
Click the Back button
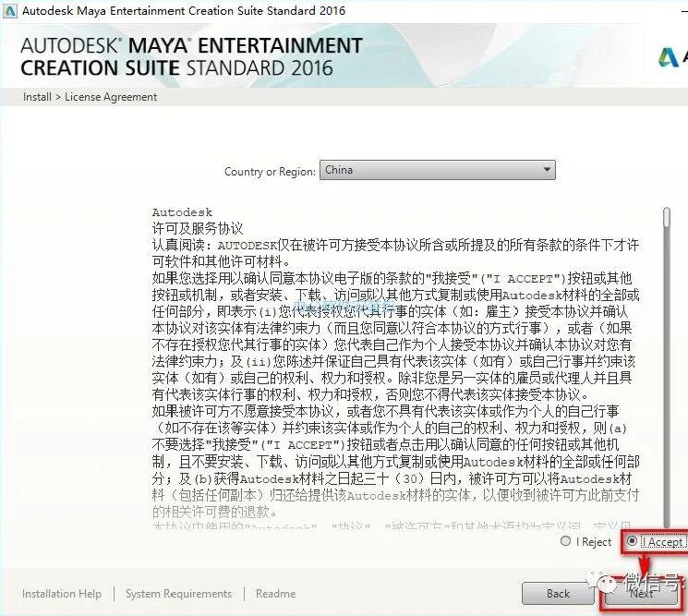tap(558, 594)
